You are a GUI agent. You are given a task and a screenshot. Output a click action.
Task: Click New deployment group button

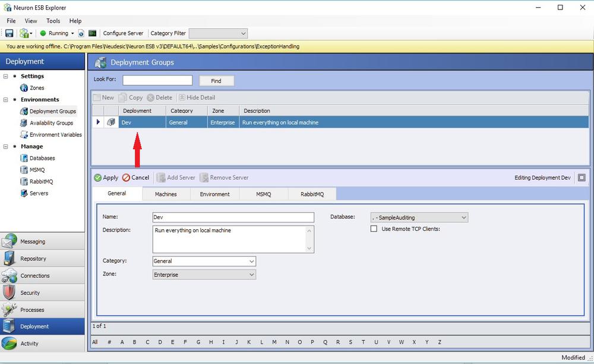(x=103, y=98)
